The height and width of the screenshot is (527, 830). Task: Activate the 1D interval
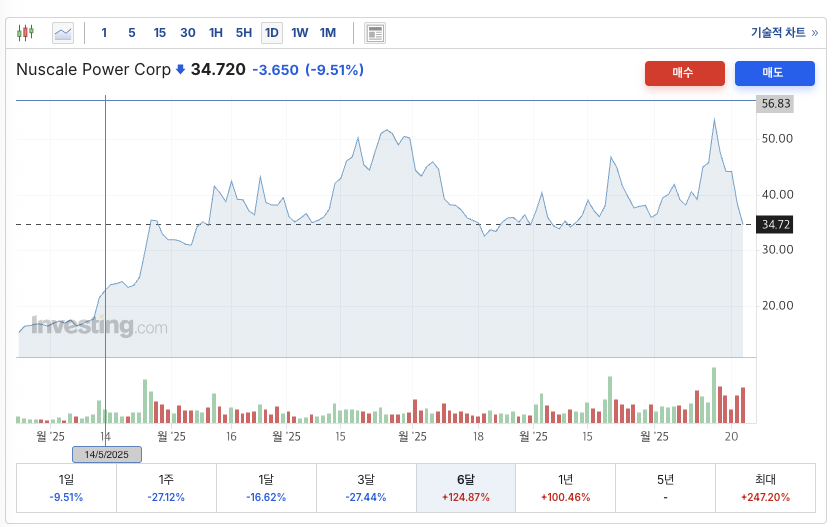coord(271,33)
